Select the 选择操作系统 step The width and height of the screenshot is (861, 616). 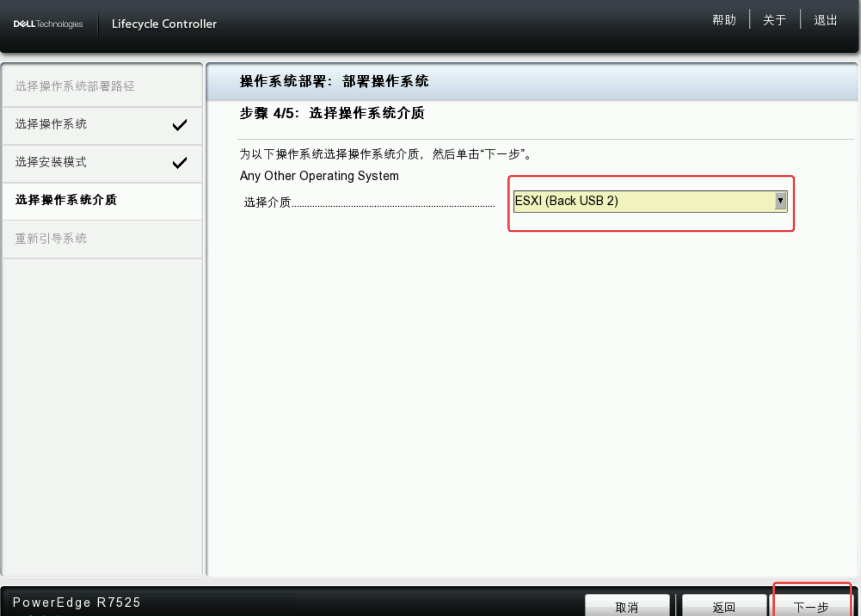coord(102,124)
